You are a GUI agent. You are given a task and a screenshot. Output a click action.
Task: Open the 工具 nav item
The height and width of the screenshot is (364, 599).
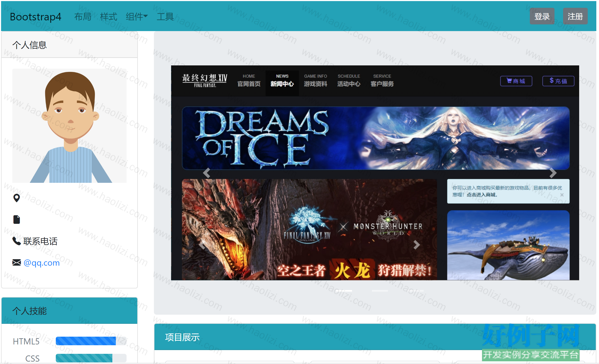[x=165, y=17]
